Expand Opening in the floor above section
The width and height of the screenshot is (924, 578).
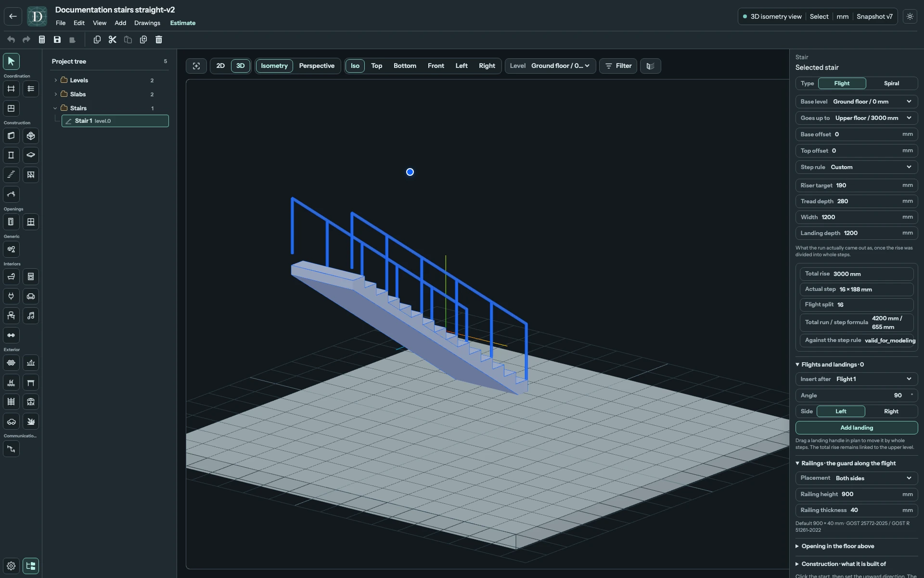(x=837, y=546)
